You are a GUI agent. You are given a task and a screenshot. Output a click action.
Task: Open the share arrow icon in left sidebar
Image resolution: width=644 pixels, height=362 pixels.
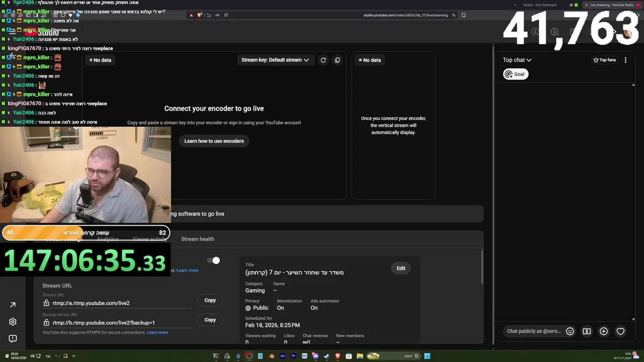pos(13,305)
